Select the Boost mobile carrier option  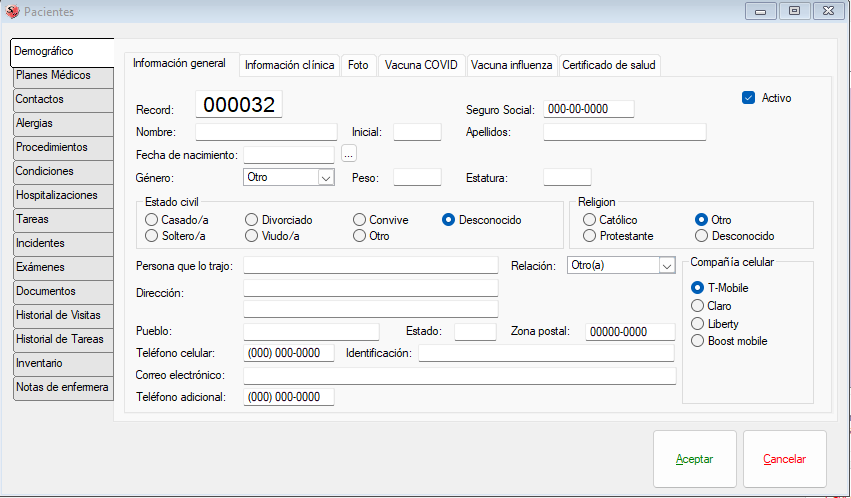point(698,341)
